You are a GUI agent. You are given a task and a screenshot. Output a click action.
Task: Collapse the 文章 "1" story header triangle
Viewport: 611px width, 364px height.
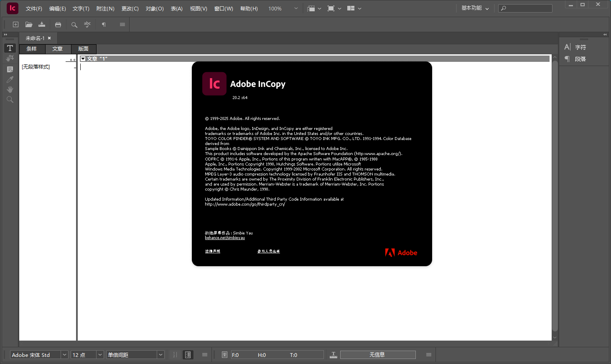click(x=84, y=59)
